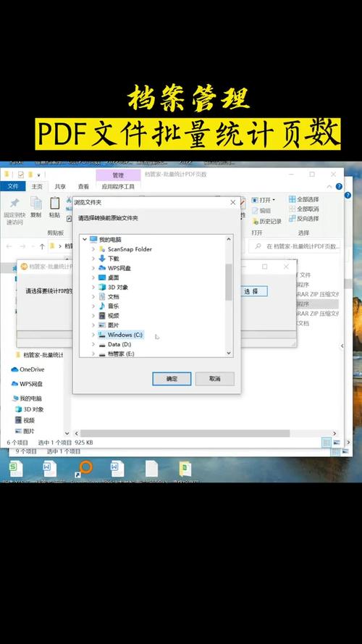362x644 pixels.
Task: Open the 文件 ribbon tab
Action: coord(13,186)
